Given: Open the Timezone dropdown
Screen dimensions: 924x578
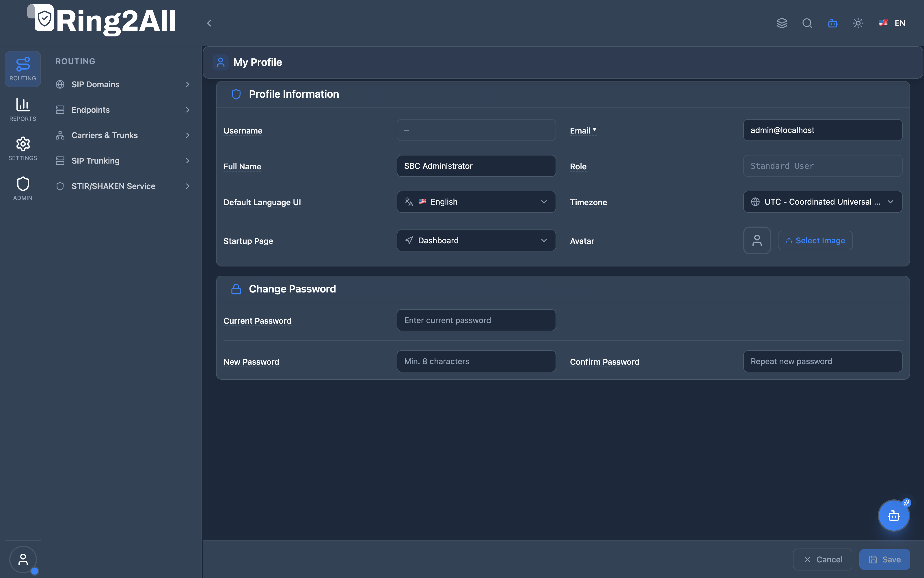Looking at the screenshot, I should (x=822, y=202).
